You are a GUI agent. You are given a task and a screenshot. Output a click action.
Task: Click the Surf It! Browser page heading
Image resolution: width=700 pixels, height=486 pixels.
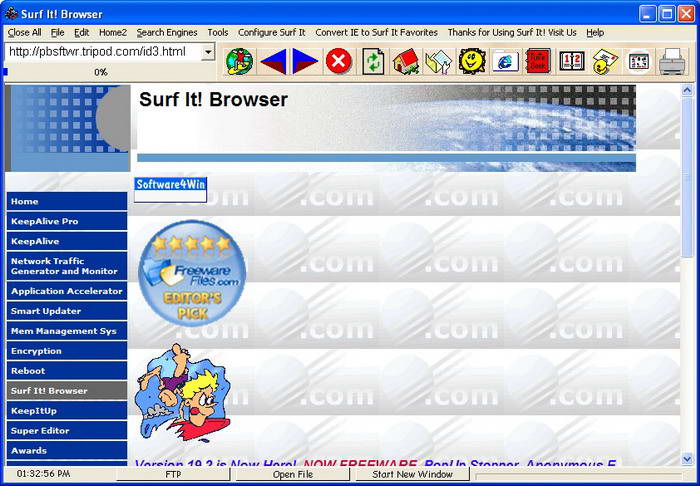[x=213, y=100]
